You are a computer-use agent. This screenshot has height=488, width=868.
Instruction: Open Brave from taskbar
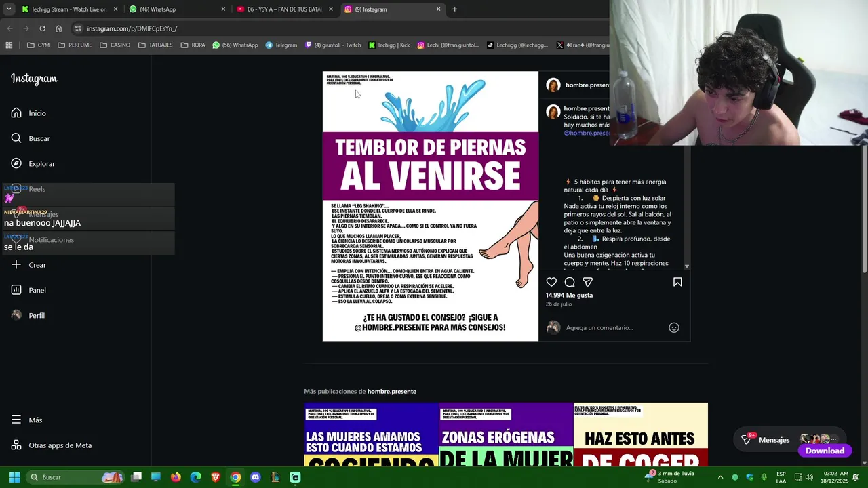pyautogui.click(x=216, y=477)
